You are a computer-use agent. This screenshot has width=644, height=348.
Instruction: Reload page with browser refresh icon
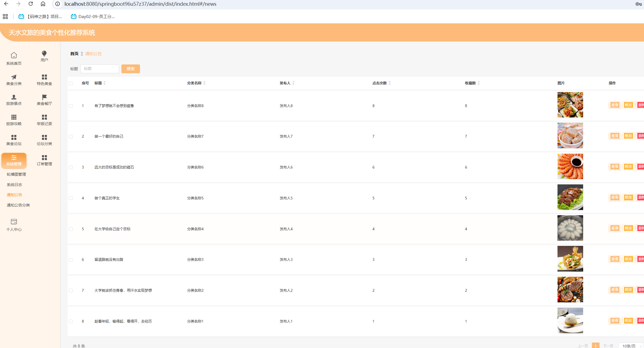(31, 4)
